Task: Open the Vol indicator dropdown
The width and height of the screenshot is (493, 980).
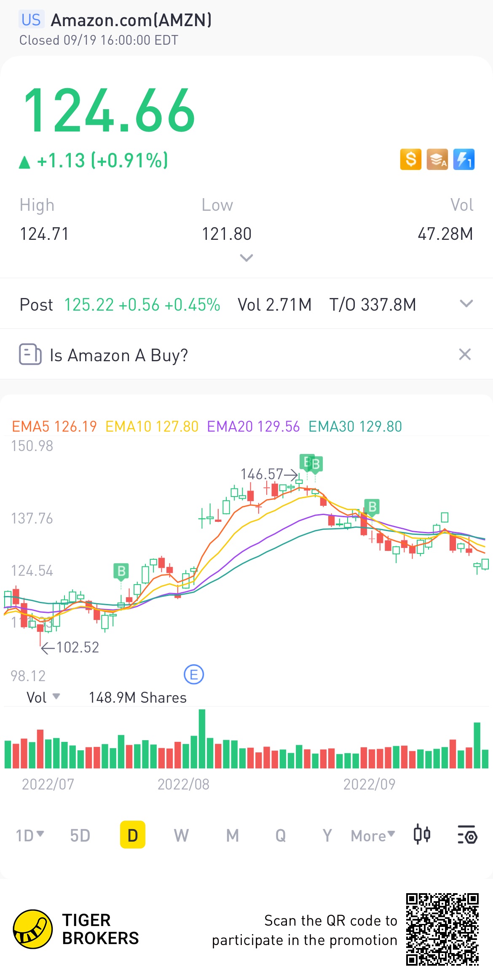Action: [x=43, y=698]
